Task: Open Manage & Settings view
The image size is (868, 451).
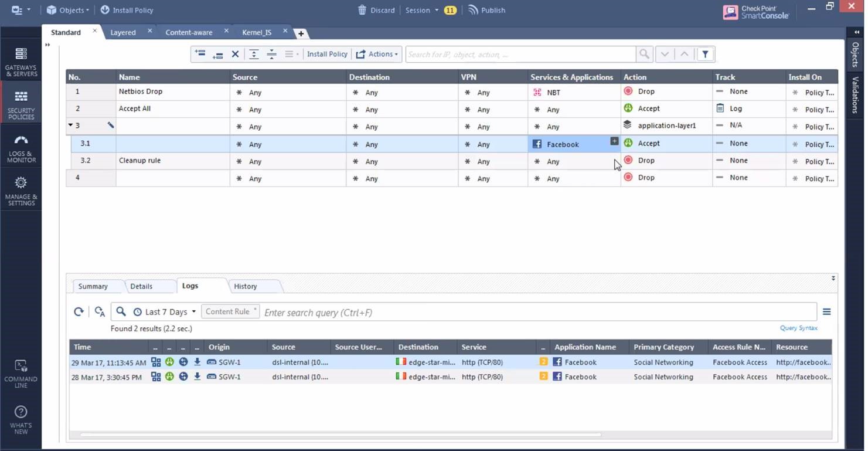Action: (x=21, y=191)
